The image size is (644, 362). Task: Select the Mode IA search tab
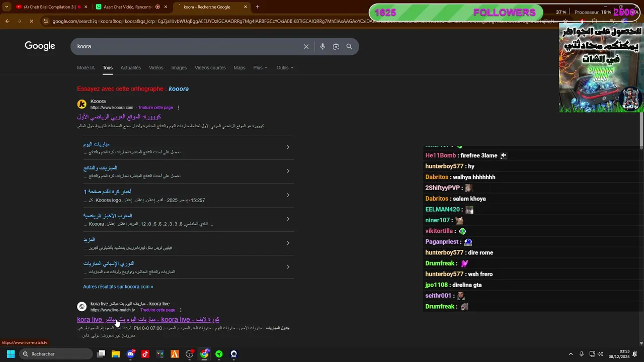pos(86,68)
